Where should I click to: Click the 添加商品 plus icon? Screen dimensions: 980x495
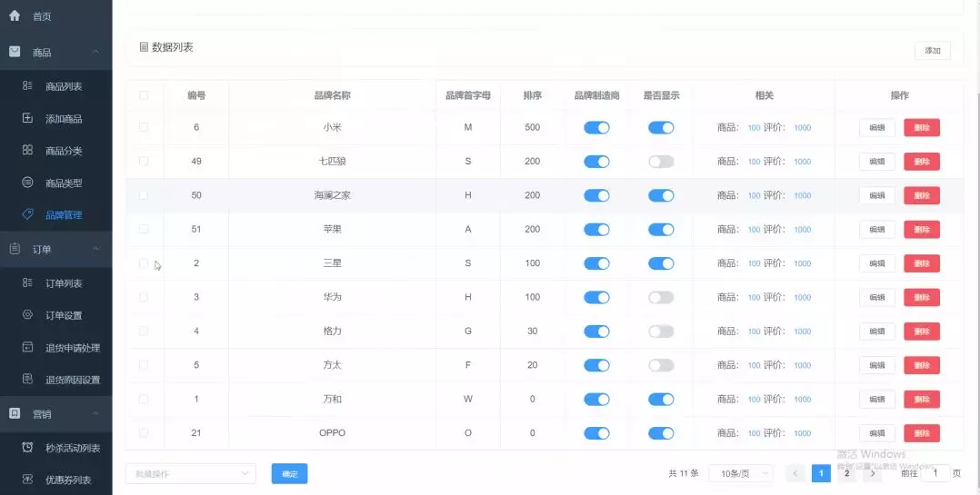(x=27, y=118)
